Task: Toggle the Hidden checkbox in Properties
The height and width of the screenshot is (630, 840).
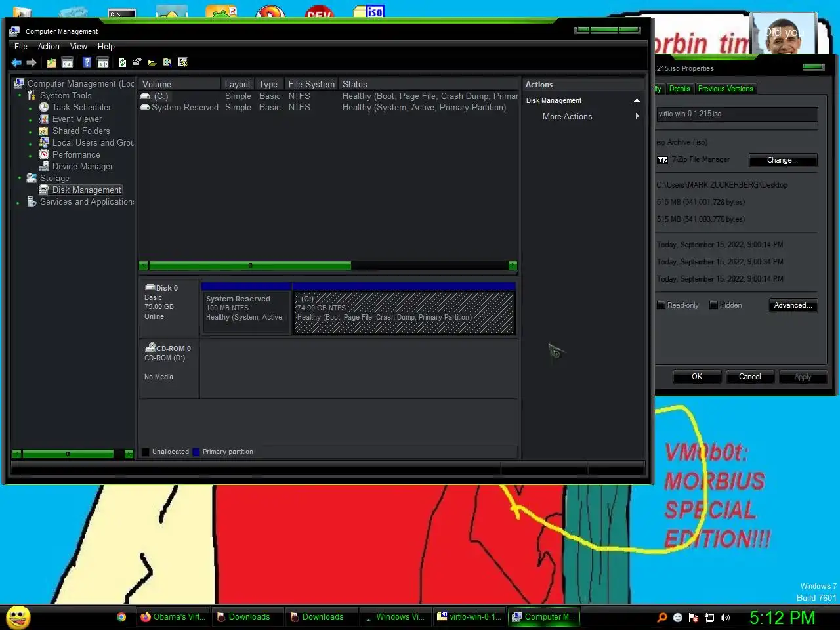Action: tap(713, 305)
